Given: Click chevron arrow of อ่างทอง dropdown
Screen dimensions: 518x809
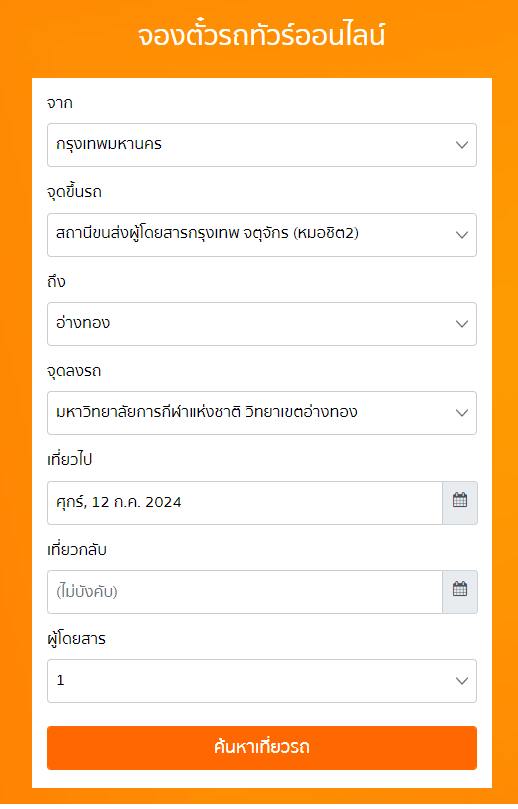Looking at the screenshot, I should (462, 324).
